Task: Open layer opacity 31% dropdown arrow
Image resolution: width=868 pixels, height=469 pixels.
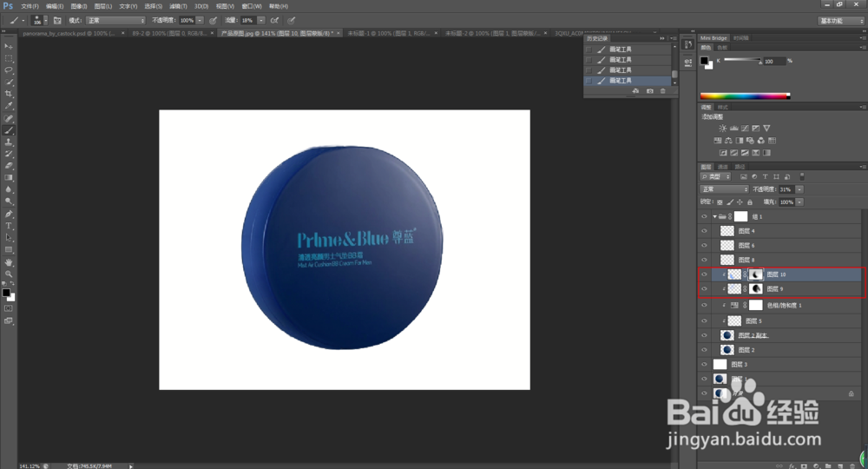Action: (799, 189)
